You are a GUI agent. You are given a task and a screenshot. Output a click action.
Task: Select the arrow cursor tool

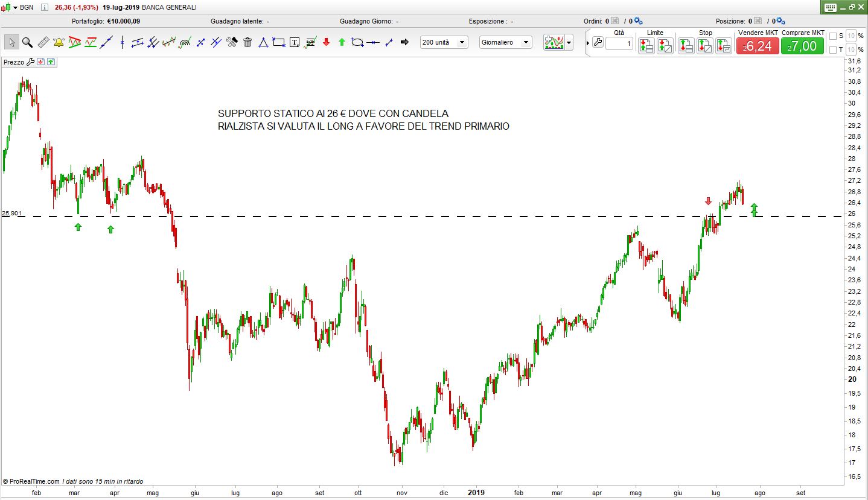pos(11,42)
